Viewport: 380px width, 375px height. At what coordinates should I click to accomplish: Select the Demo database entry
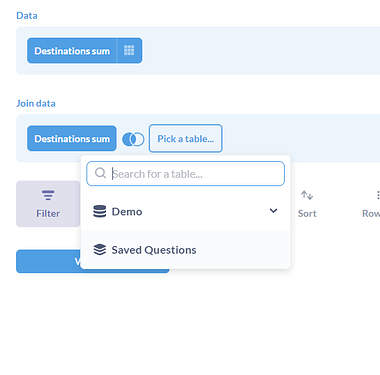coord(186,211)
